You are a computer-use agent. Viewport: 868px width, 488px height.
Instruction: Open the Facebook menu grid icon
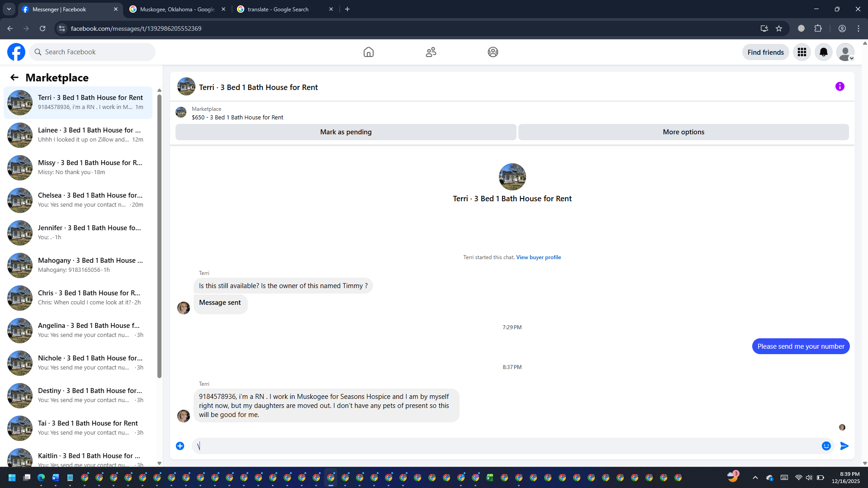[802, 52]
